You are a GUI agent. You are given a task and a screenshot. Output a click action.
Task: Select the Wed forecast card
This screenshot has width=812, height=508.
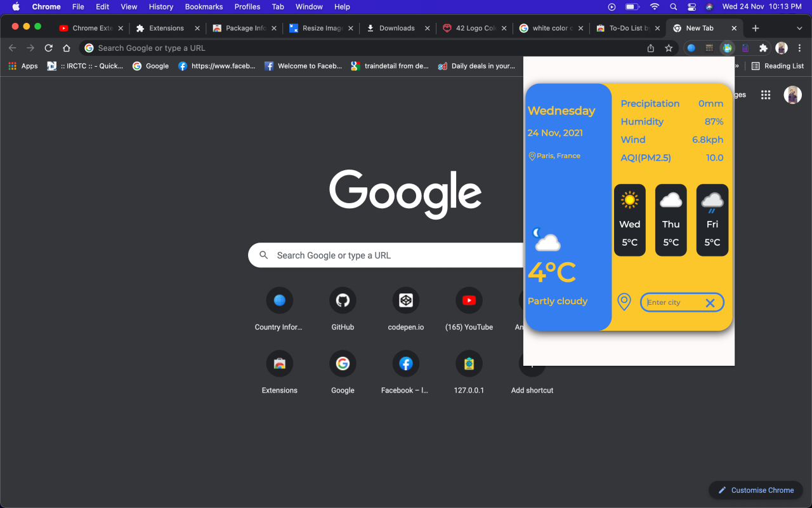[x=630, y=220]
